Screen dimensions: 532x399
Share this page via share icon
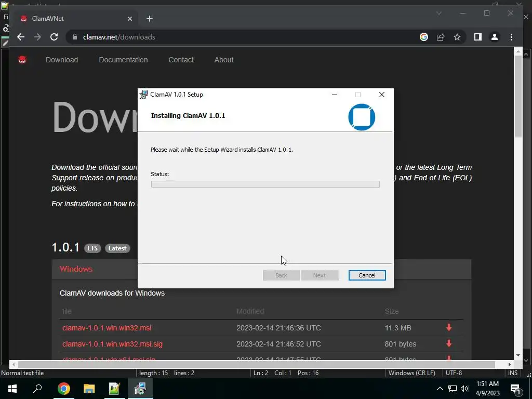441,37
